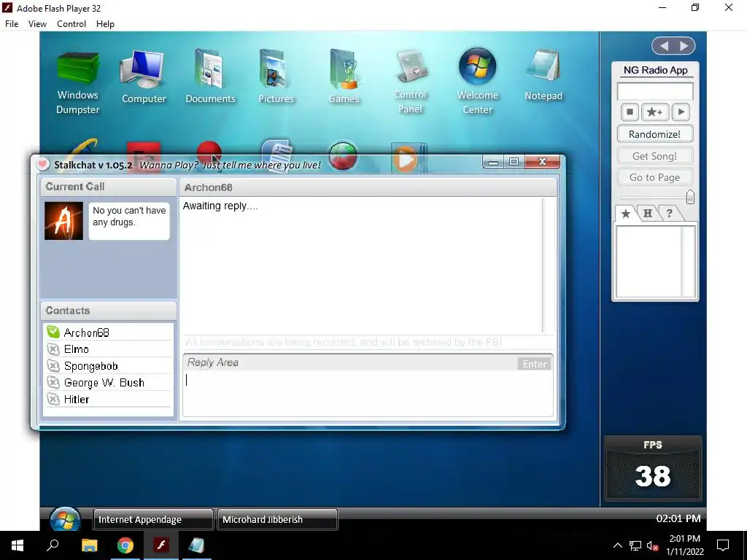Screen dimensions: 747x560
Task: Click inside the Reply Area text box
Action: click(368, 393)
